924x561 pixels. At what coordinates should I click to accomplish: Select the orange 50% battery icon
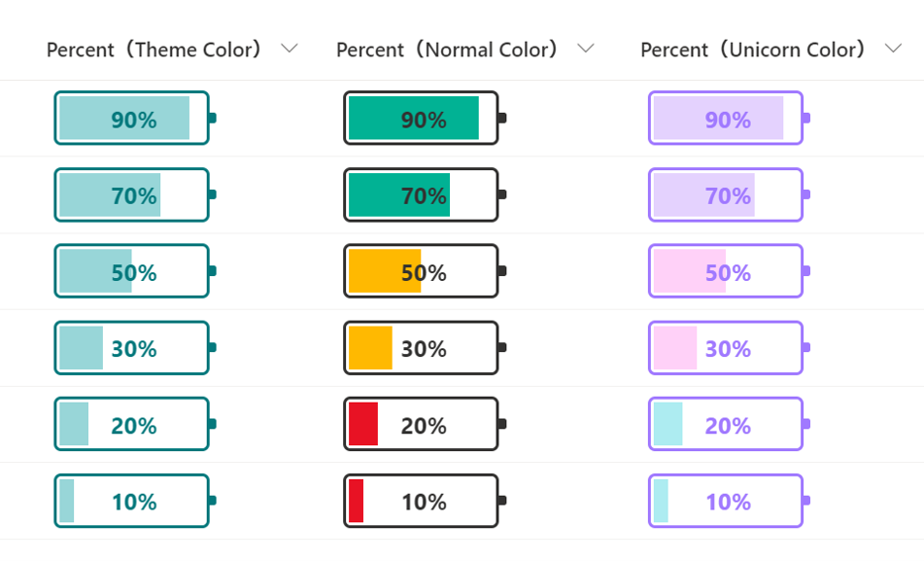[425, 270]
